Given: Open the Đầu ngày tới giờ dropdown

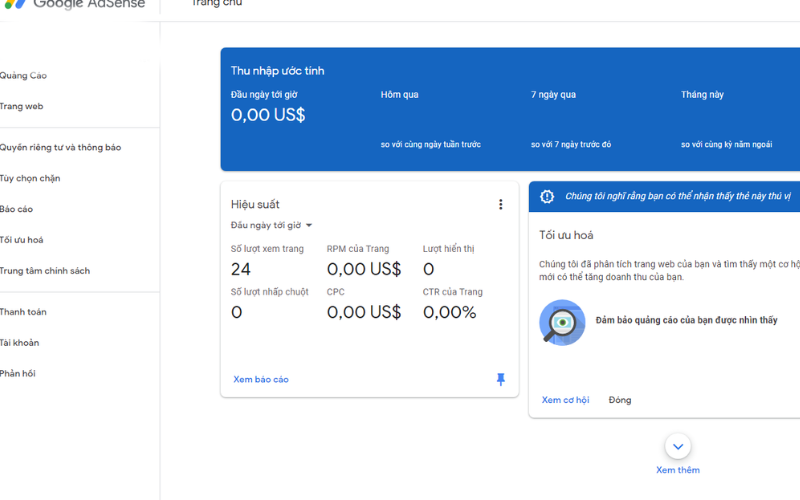Looking at the screenshot, I should 272,226.
